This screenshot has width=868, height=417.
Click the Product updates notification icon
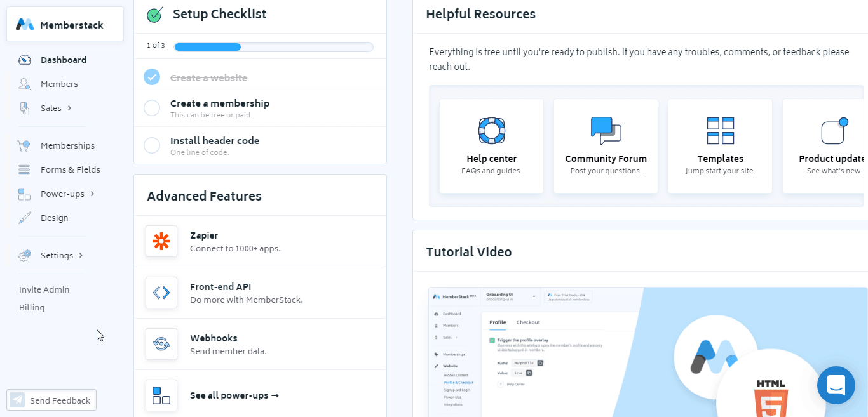(x=834, y=131)
